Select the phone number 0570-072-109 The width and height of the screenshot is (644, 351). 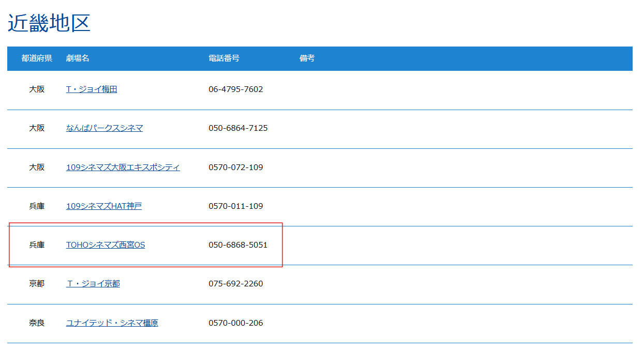236,167
